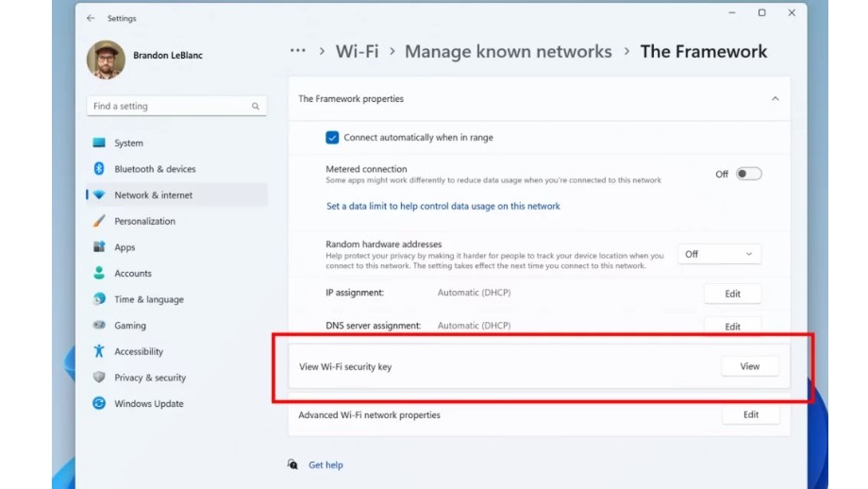Viewport: 868px width, 489px height.
Task: Go to Wi-Fi in breadcrumb
Action: [358, 52]
